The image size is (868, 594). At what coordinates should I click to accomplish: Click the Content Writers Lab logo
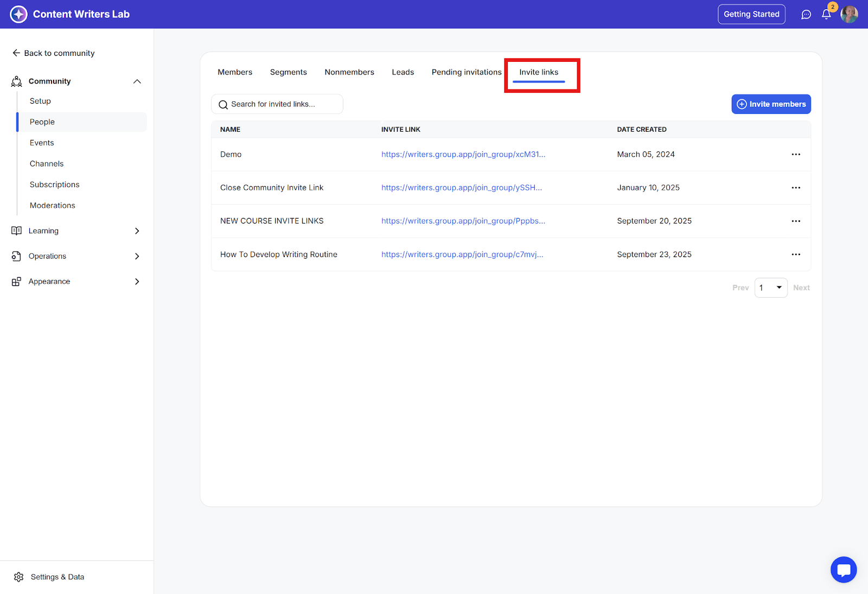tap(18, 14)
